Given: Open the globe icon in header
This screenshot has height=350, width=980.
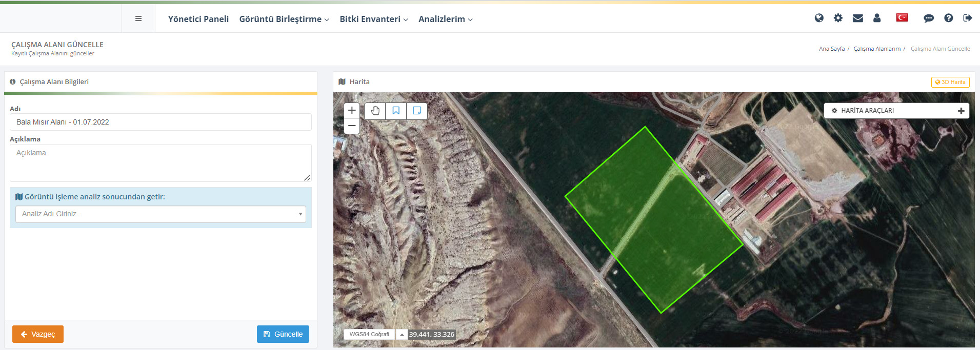Looking at the screenshot, I should [819, 18].
